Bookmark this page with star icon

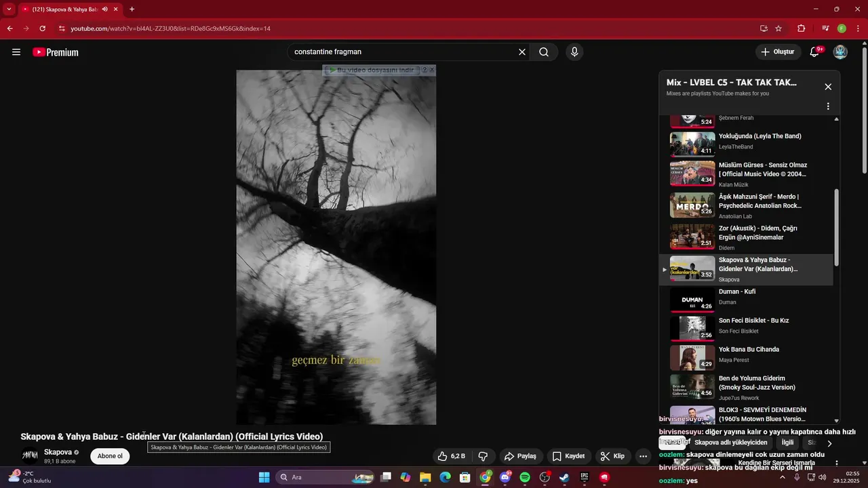pyautogui.click(x=778, y=28)
